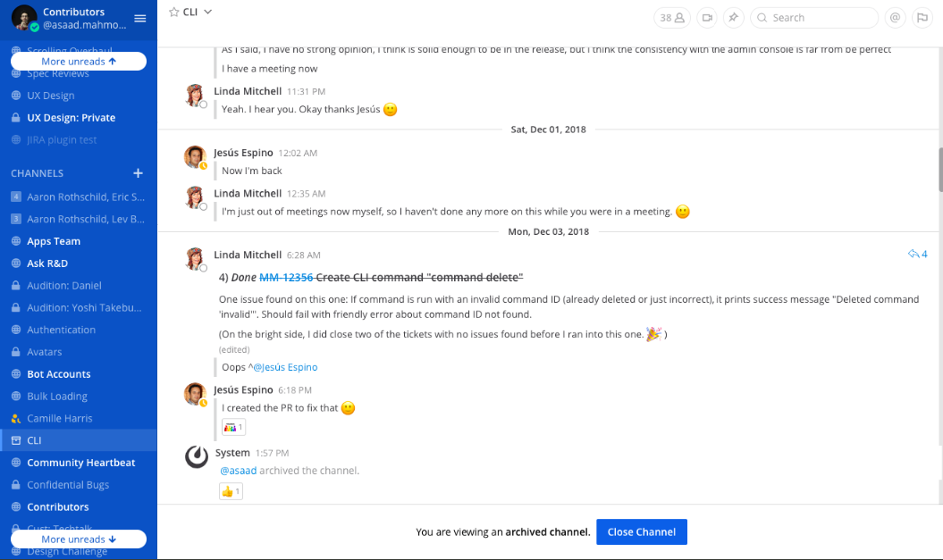This screenshot has width=943, height=560.
Task: Expand the CLI channel header dropdown
Action: [208, 12]
